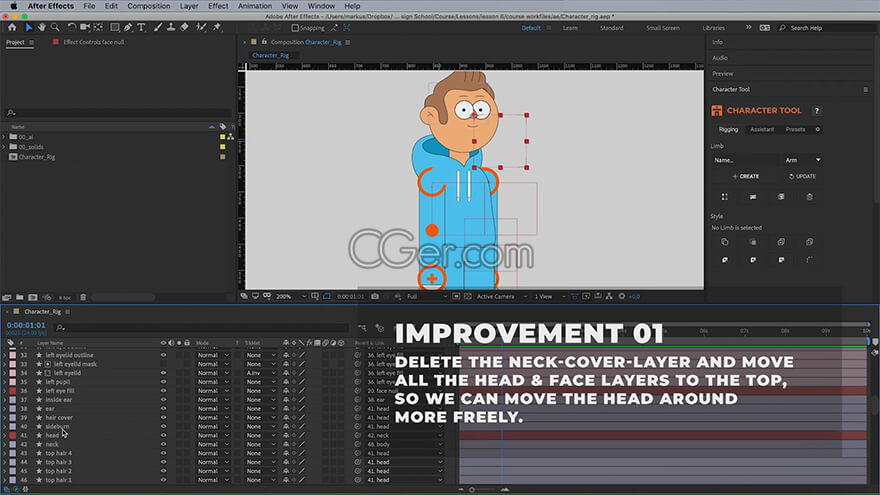Click the CREATE limb button

[746, 176]
